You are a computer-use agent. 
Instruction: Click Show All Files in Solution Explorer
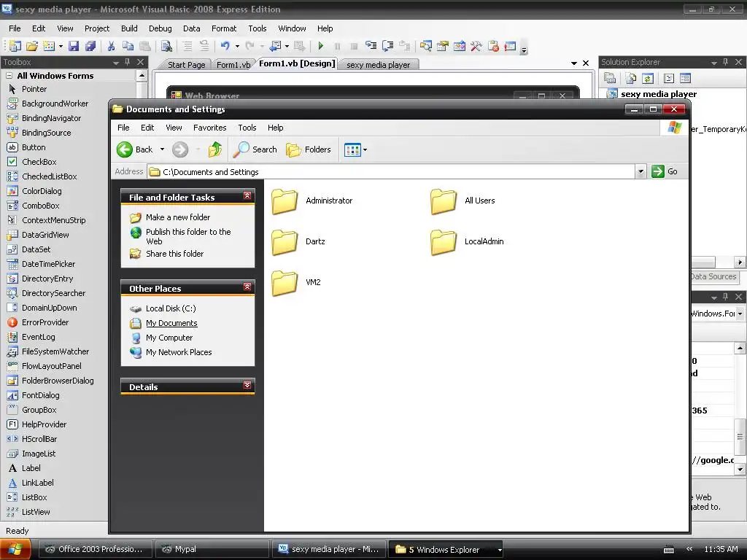point(631,78)
